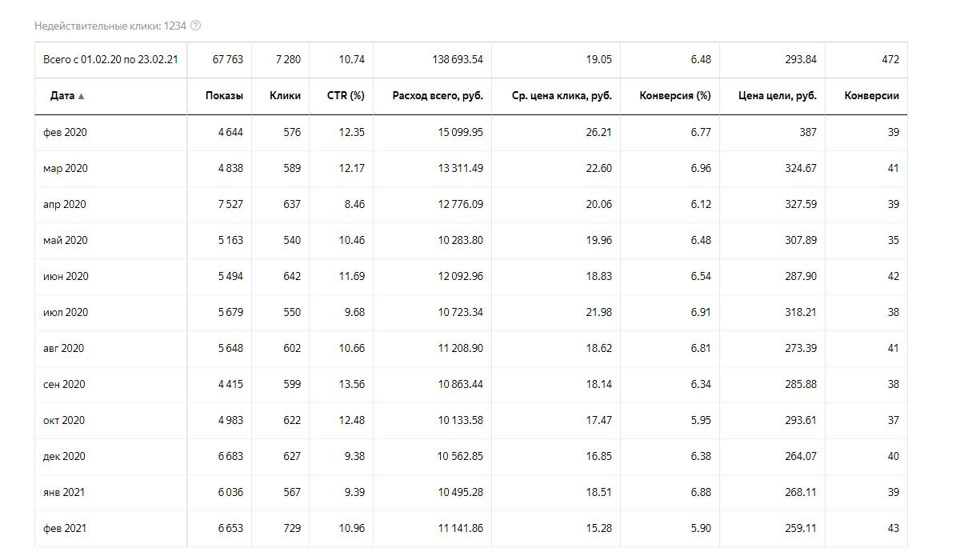This screenshot has width=964, height=560.
Task: Click the totals row period label
Action: (x=110, y=59)
